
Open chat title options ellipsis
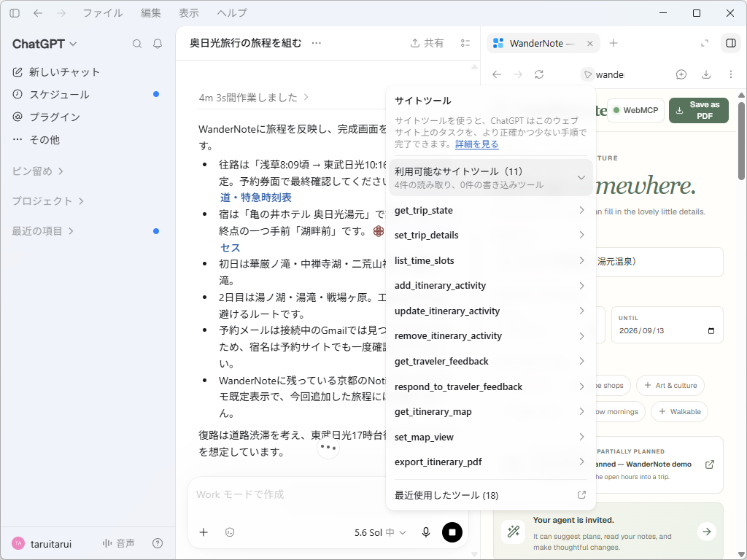pos(317,43)
